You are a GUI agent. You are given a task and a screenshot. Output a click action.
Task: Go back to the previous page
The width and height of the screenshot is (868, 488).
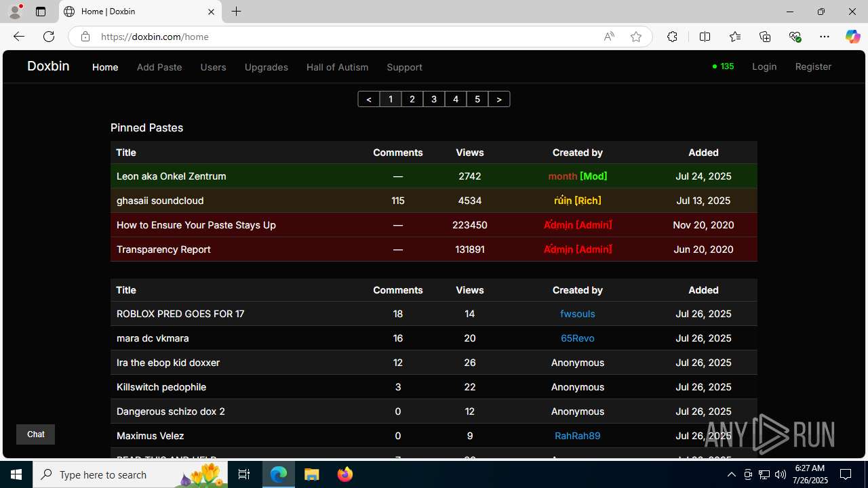(19, 37)
